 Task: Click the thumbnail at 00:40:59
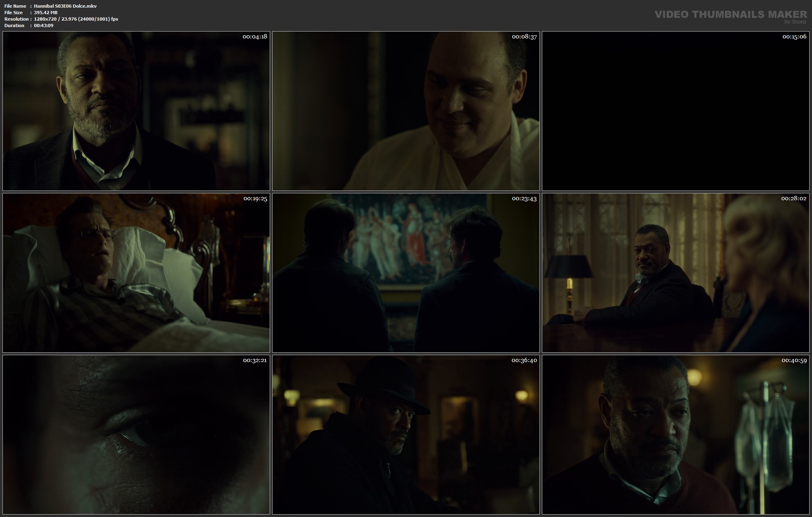(x=675, y=434)
